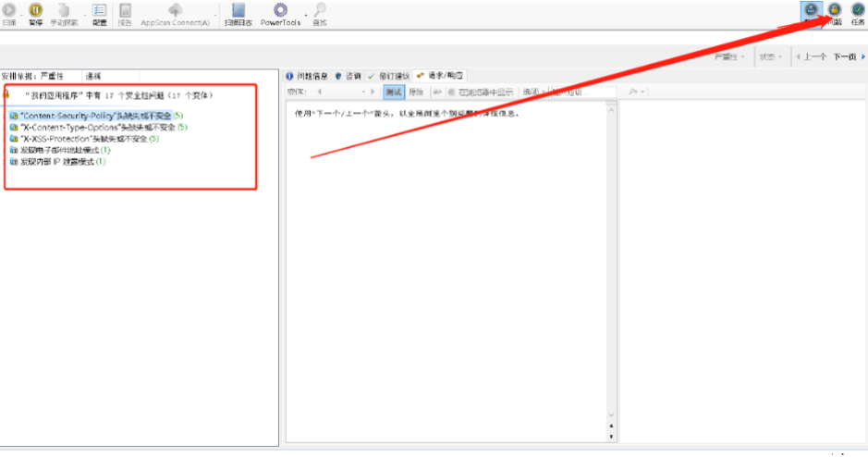The height and width of the screenshot is (457, 868).
Task: Click the Report (报告) icon
Action: (x=125, y=10)
